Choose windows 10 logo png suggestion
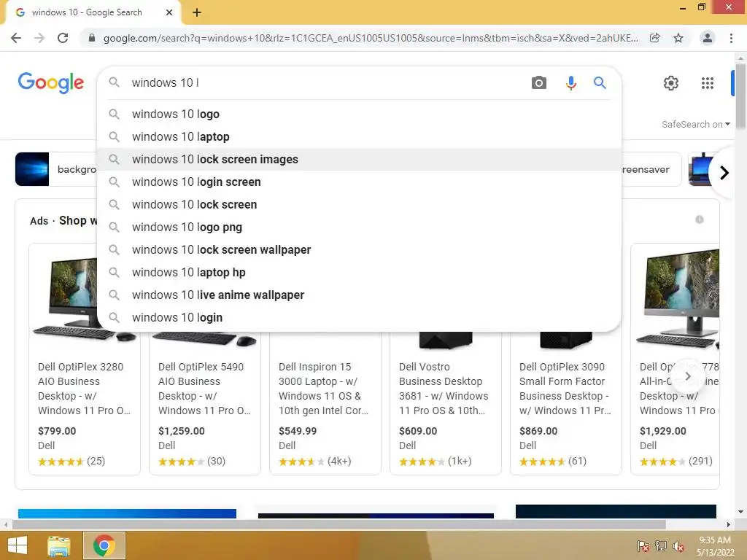The height and width of the screenshot is (560, 747). (x=359, y=227)
